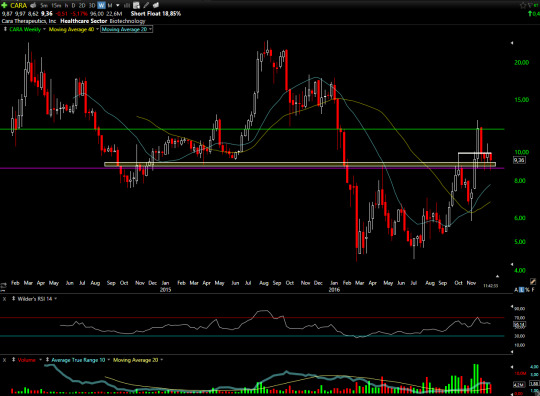The width and height of the screenshot is (540, 396).
Task: Select the monthly 'M' timeframe
Action: (x=110, y=6)
